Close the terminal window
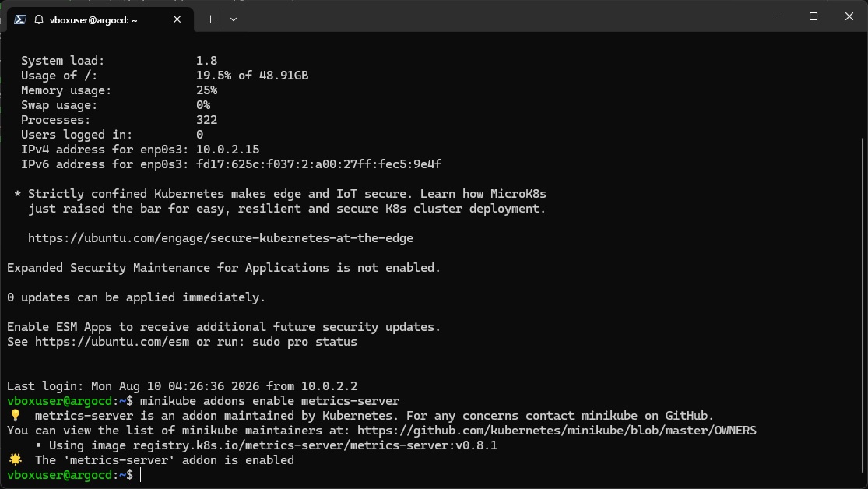Image resolution: width=868 pixels, height=489 pixels. [849, 16]
